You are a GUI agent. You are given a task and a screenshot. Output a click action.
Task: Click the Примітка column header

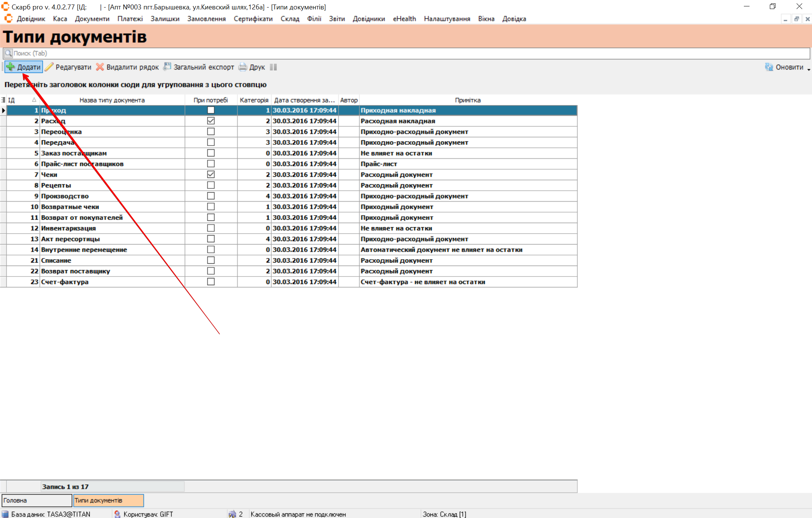(x=468, y=100)
